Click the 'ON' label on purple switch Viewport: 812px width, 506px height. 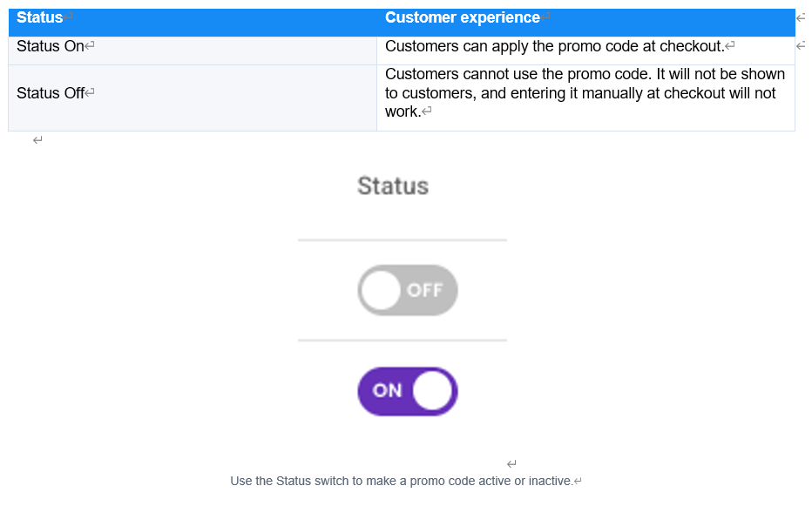tap(388, 390)
